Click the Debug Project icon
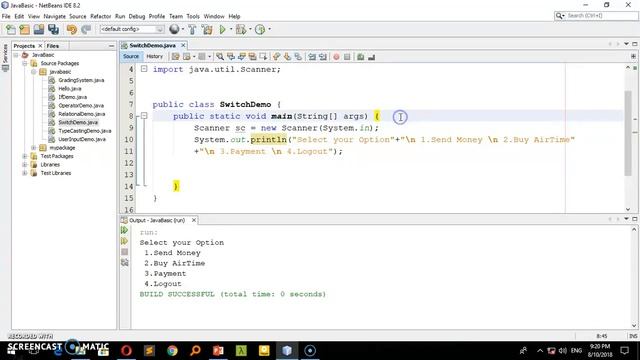This screenshot has width=640, height=360. [241, 29]
